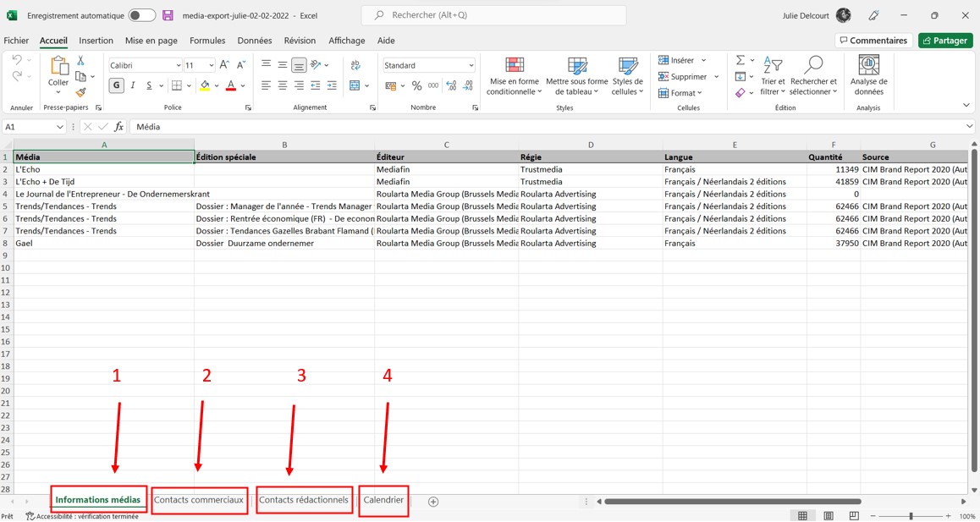Open the Standard number format dropdown

click(x=471, y=65)
